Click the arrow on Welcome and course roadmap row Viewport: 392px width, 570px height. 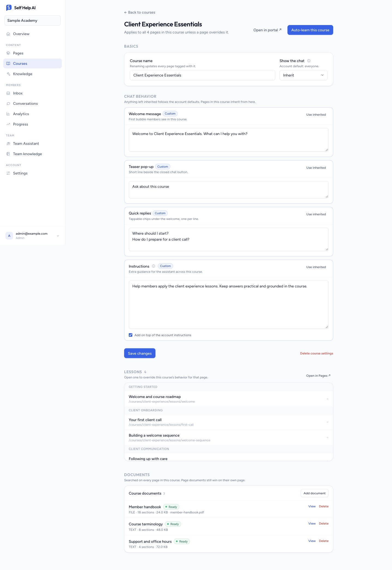(327, 399)
